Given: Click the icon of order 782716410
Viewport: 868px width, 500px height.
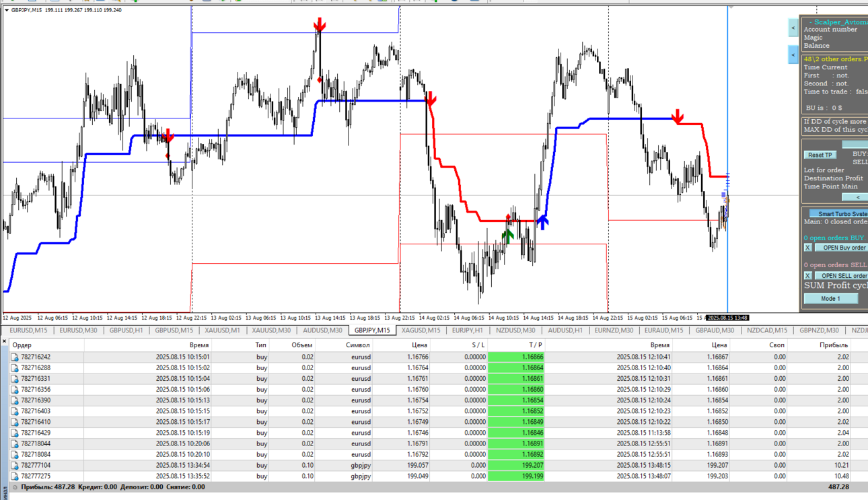Looking at the screenshot, I should 15,422.
